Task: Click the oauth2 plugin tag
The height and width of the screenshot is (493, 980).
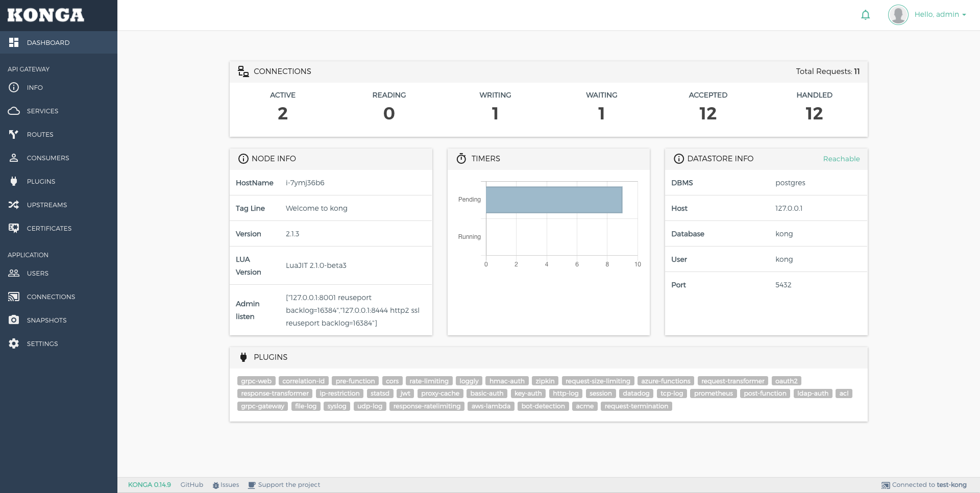Action: (786, 381)
